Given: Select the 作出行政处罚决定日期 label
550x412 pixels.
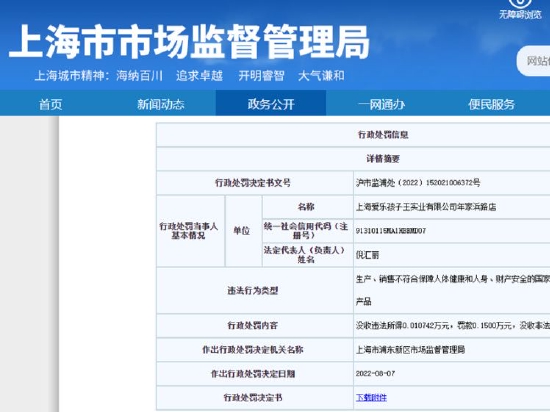Looking at the screenshot, I should tap(253, 374).
